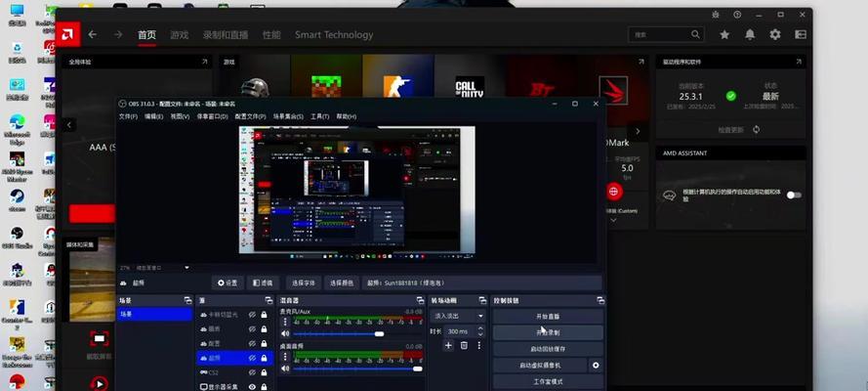Unlock the highlighted blue source lock
This screenshot has height=391, width=868.
point(264,359)
